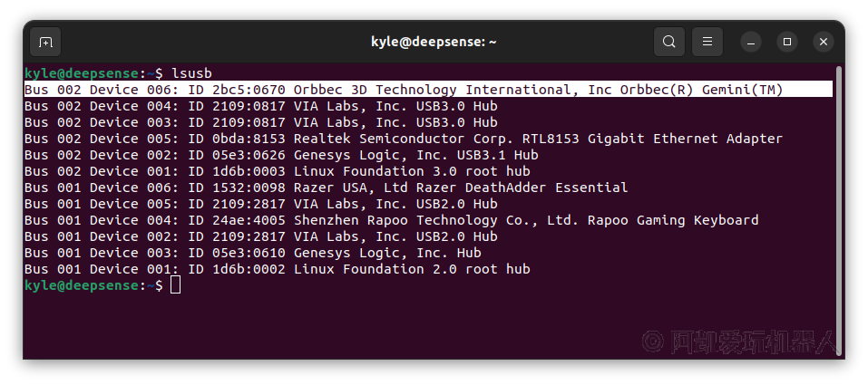Open the hamburger menu
This screenshot has height=385, width=868.
click(x=707, y=42)
